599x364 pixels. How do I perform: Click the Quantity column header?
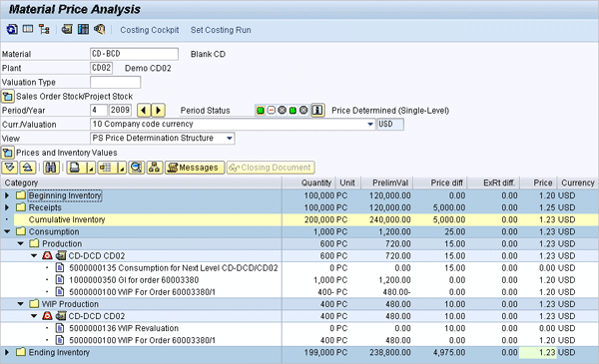pyautogui.click(x=309, y=182)
